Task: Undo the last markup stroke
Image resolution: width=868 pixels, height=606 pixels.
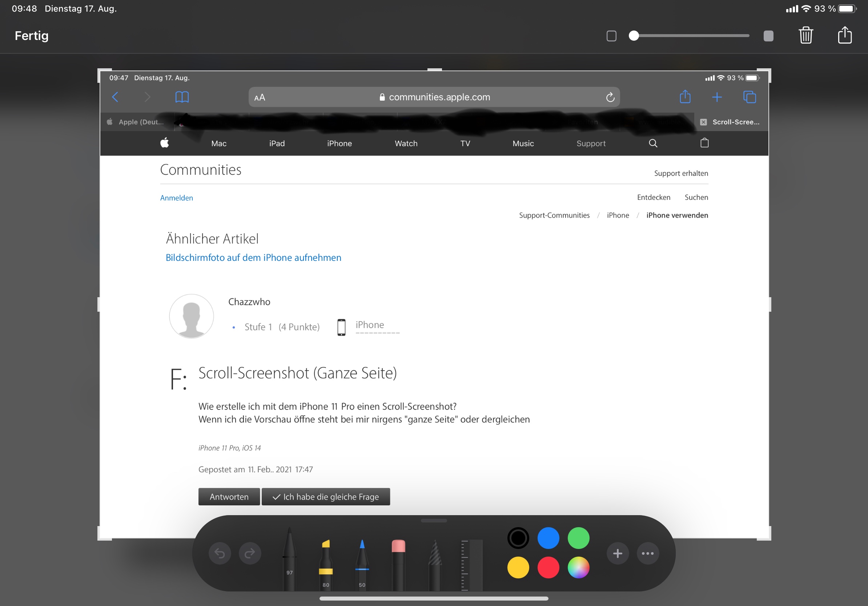Action: pyautogui.click(x=220, y=553)
